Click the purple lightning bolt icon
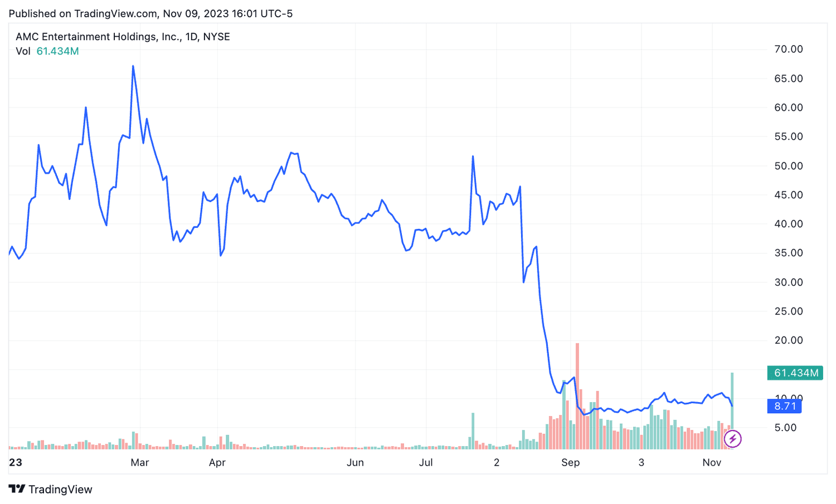836x504 pixels. coord(732,439)
